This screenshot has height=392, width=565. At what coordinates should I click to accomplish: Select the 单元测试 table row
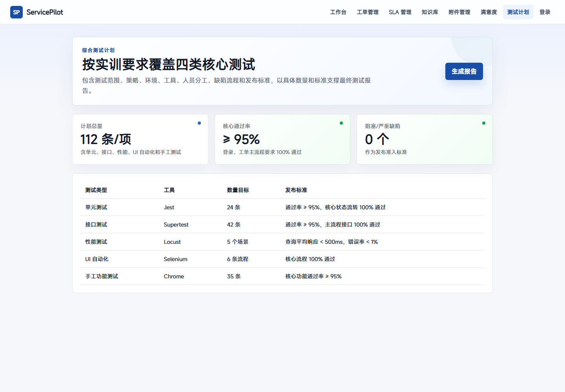282,207
